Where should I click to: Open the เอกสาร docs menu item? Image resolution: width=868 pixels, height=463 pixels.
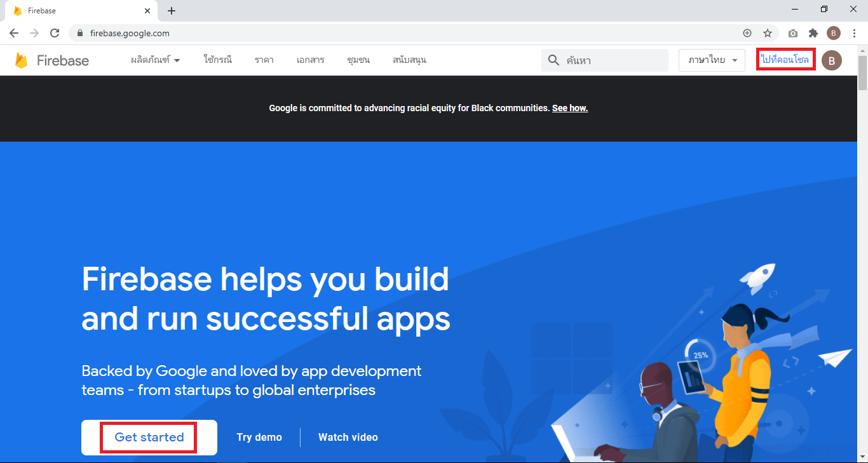pyautogui.click(x=311, y=60)
